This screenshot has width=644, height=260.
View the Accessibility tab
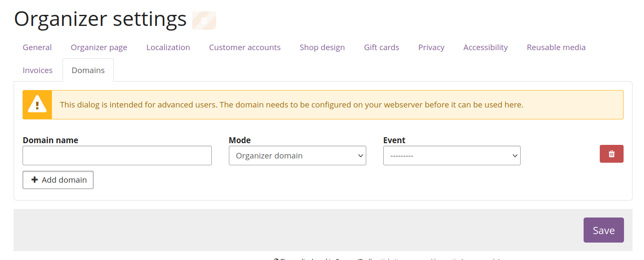tap(485, 47)
